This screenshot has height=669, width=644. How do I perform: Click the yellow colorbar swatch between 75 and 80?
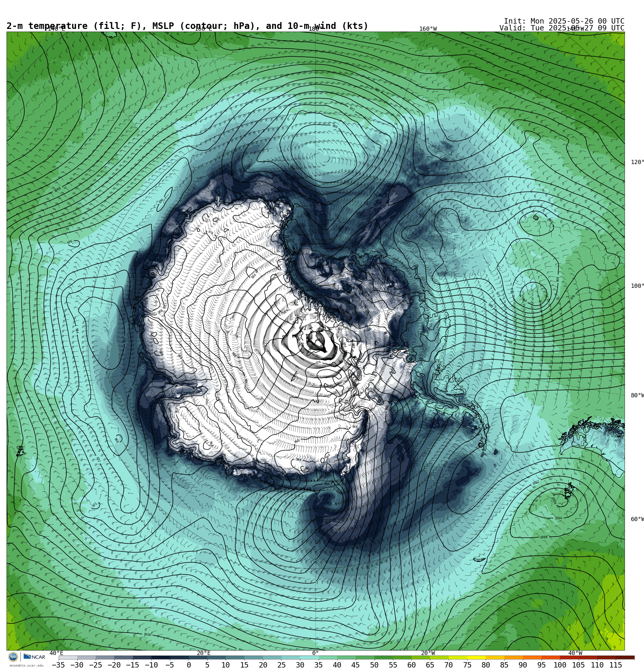click(476, 657)
